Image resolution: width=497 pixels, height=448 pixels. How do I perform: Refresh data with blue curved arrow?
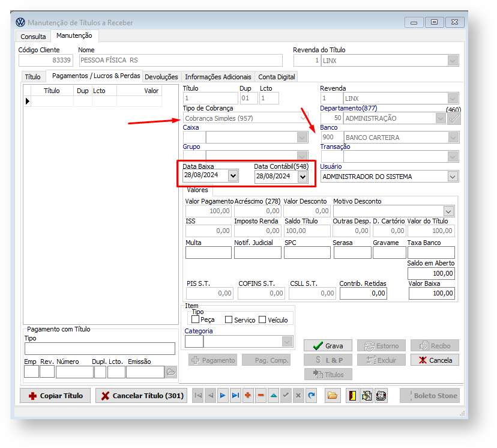(312, 395)
